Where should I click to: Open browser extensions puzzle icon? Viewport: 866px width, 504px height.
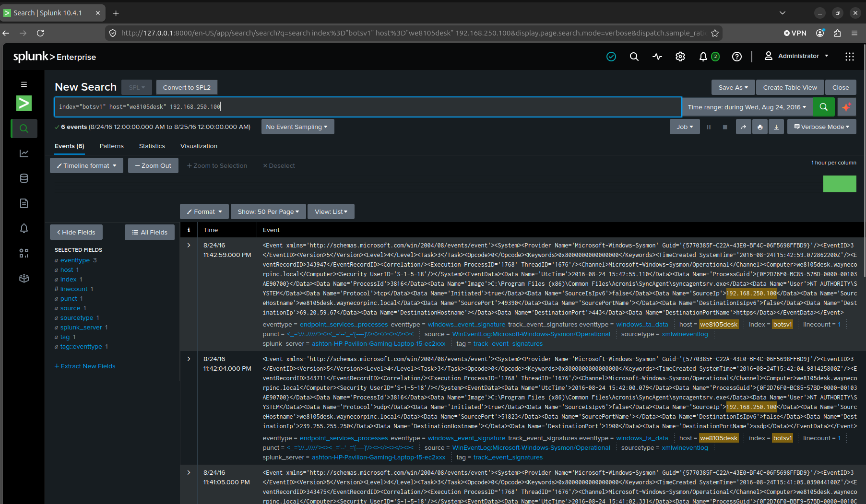tap(838, 33)
